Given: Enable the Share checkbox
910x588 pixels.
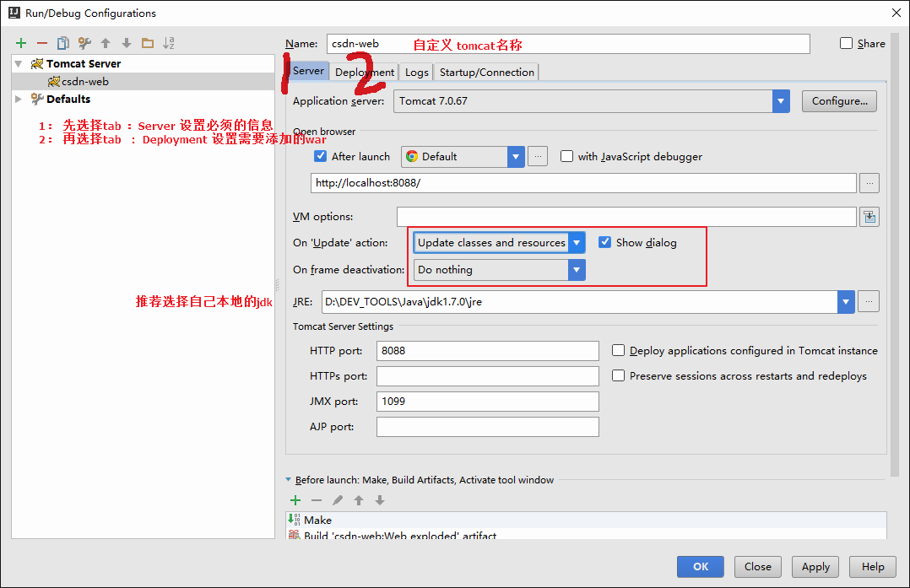Looking at the screenshot, I should click(846, 44).
